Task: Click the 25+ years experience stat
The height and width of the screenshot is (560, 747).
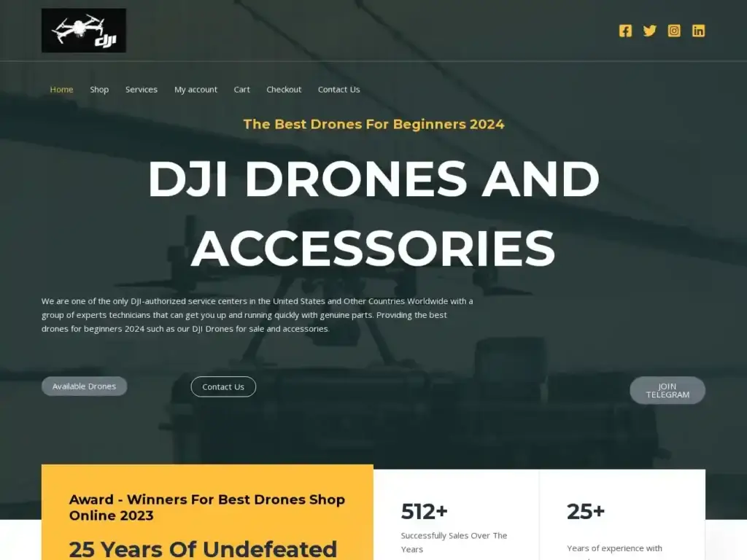Action: [586, 512]
